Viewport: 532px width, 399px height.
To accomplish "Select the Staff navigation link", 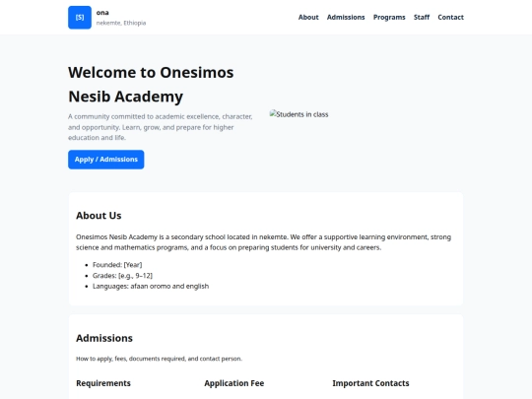I will [422, 18].
